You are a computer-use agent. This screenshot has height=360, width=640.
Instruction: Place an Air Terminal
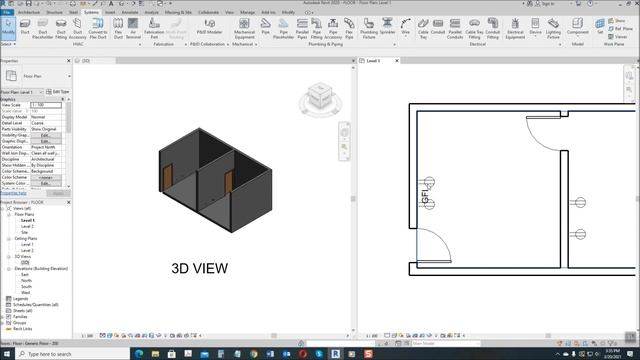click(133, 28)
